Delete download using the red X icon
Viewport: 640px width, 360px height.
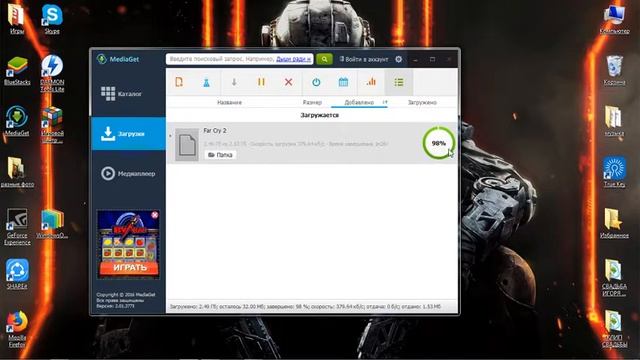[x=289, y=82]
